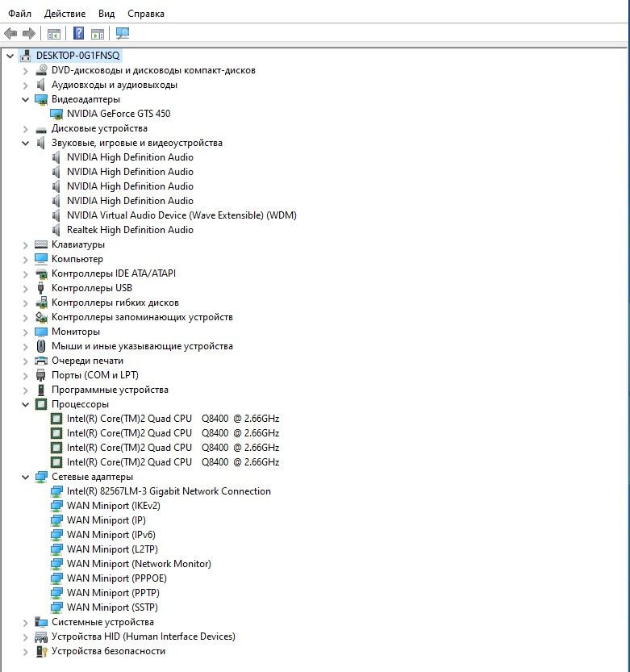Collapse the Процессоры category
Viewport: 630px width, 672px height.
(25, 404)
